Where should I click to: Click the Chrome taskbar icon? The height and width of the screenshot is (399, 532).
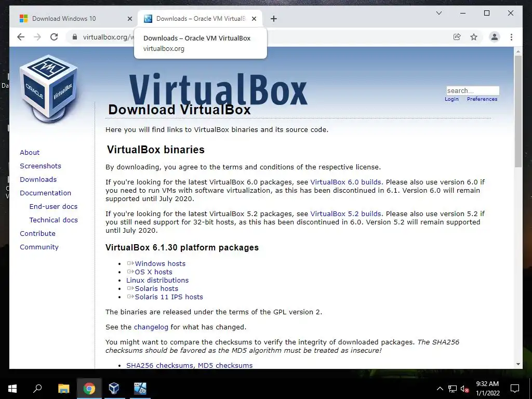point(89,389)
